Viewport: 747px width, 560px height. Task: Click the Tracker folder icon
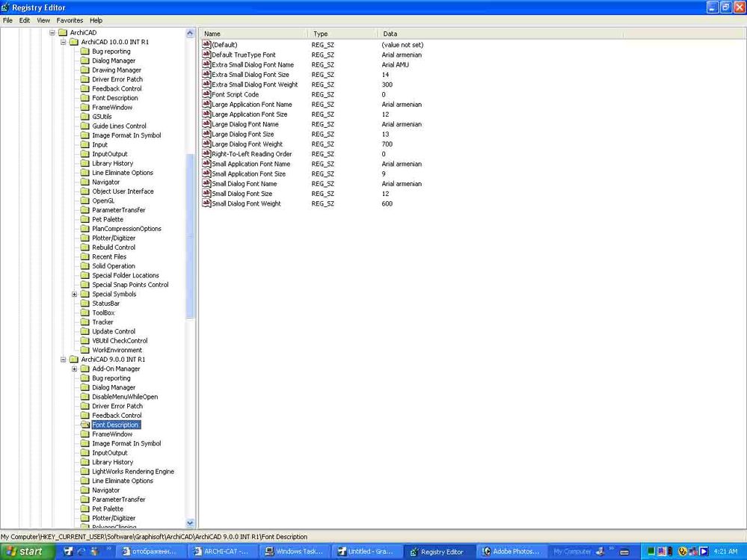(84, 322)
